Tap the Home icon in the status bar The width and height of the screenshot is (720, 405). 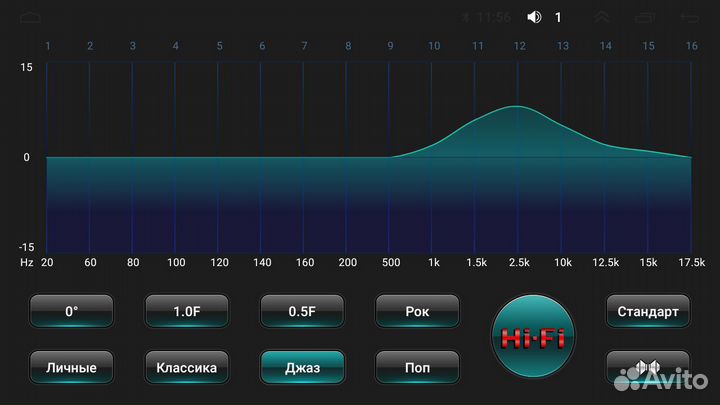pos(30,18)
